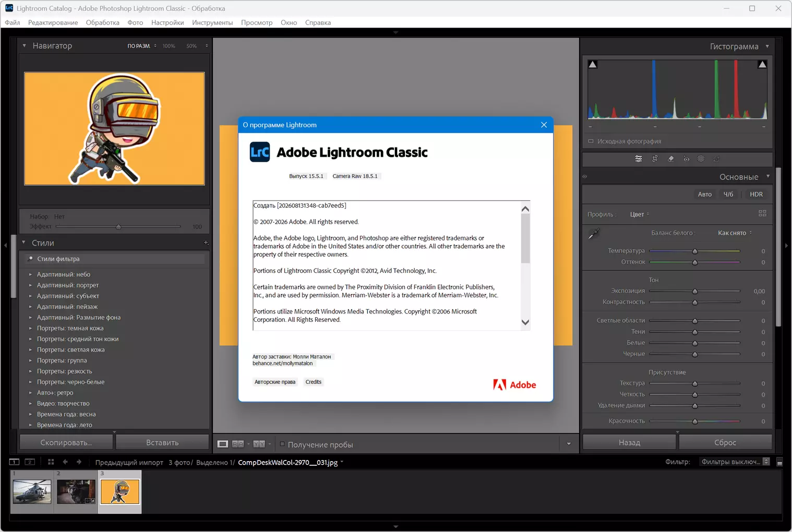Image resolution: width=792 pixels, height=532 pixels.
Task: Hide the right panel group arrow
Action: coord(786,245)
